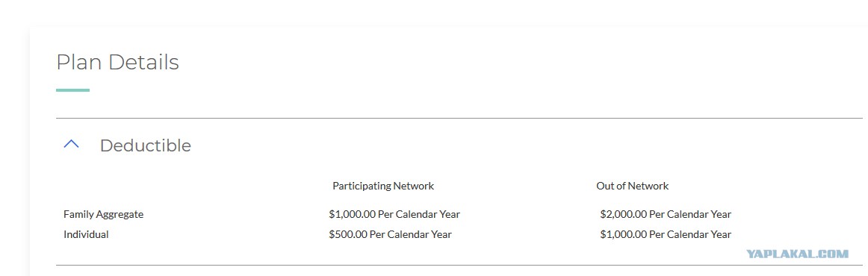This screenshot has width=868, height=276.
Task: Click the divider line below Individual row
Action: pyautogui.click(x=459, y=266)
